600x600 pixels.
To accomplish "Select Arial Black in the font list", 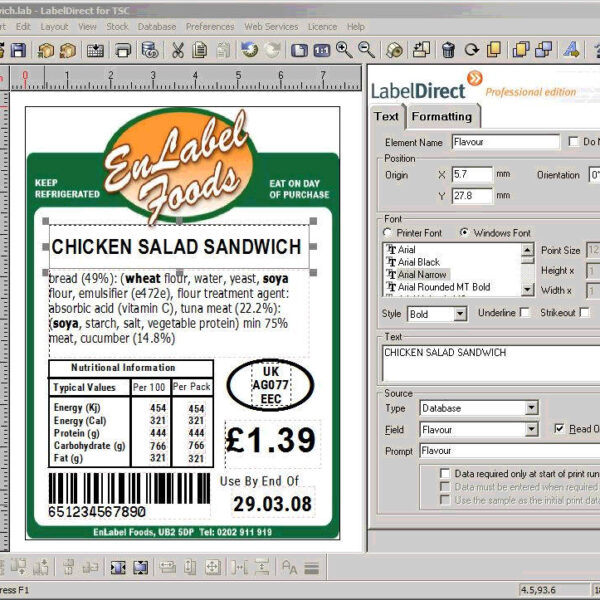I will tap(419, 262).
